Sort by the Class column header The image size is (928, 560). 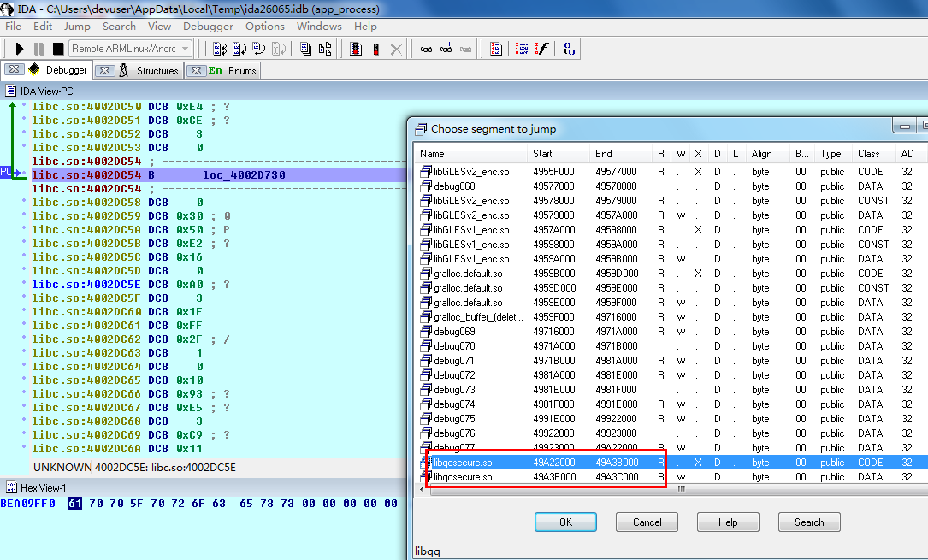coord(873,154)
